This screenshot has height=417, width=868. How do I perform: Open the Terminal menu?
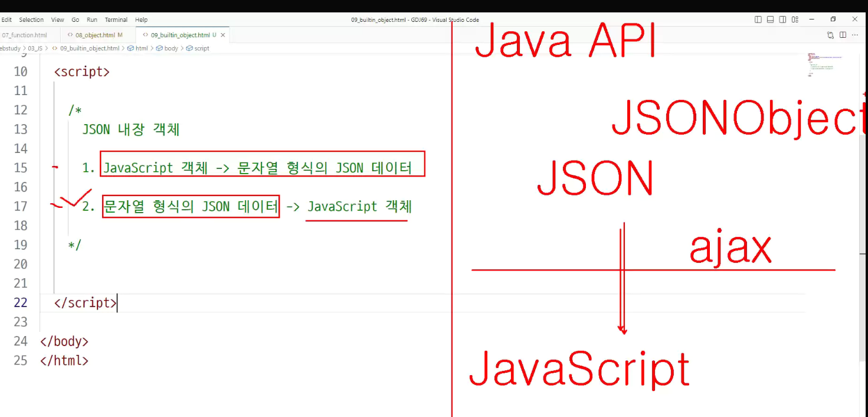[x=116, y=19]
